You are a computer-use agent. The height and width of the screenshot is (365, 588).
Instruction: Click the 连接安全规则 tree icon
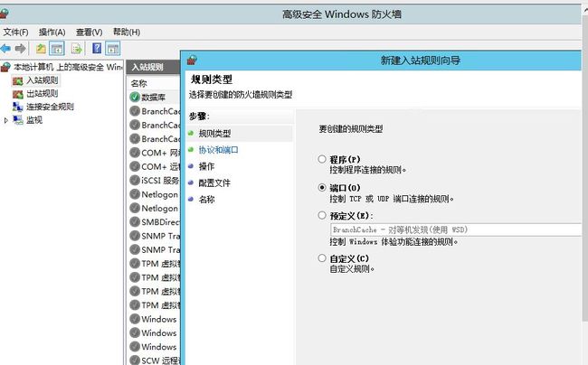pyautogui.click(x=17, y=108)
